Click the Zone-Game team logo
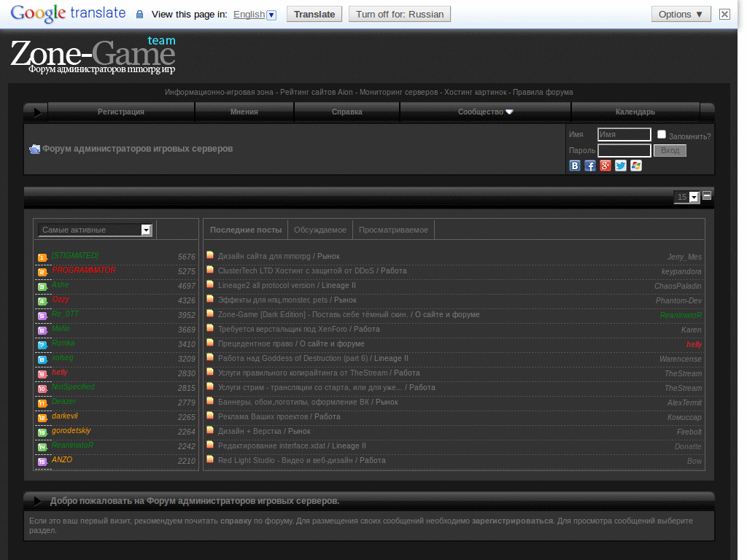Screen dimensions: 747x560 pyautogui.click(x=93, y=55)
